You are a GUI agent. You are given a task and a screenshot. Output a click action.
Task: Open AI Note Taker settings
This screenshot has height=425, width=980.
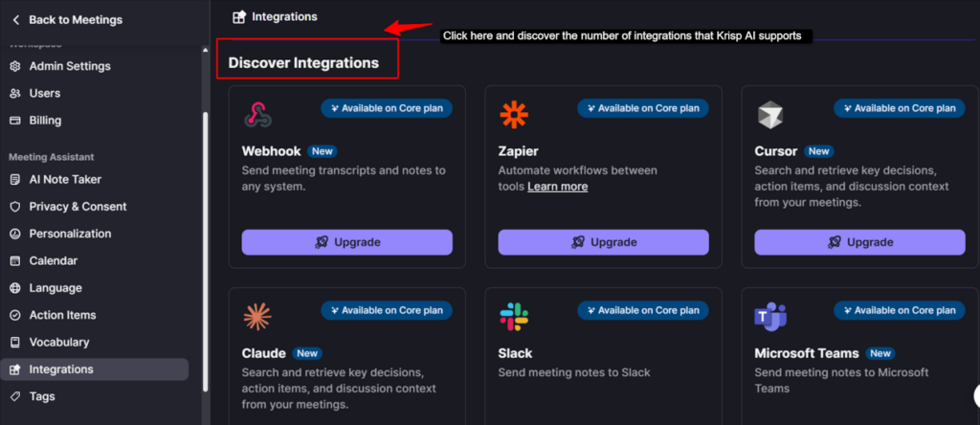65,179
